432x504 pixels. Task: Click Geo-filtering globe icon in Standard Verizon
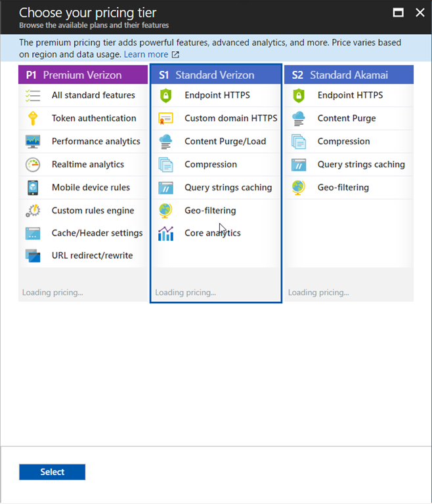(x=165, y=211)
